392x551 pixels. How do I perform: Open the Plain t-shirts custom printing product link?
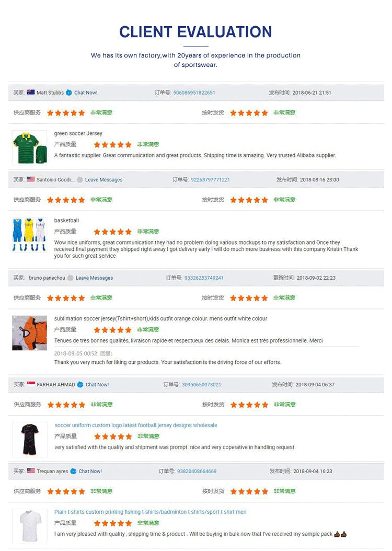pos(150,512)
